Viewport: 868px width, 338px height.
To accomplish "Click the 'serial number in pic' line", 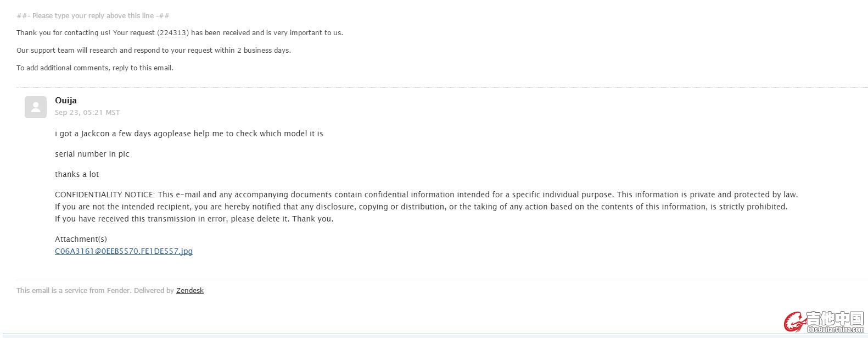I will pyautogui.click(x=92, y=154).
